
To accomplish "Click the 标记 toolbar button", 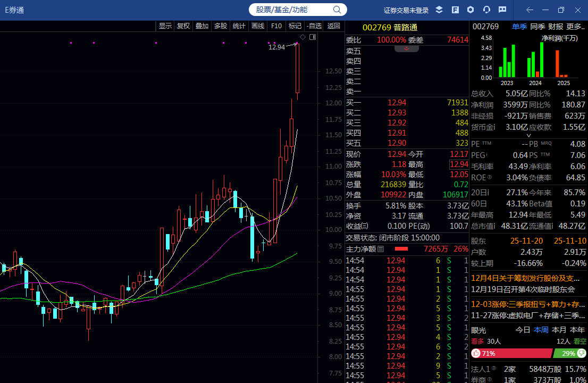I will pyautogui.click(x=295, y=26).
